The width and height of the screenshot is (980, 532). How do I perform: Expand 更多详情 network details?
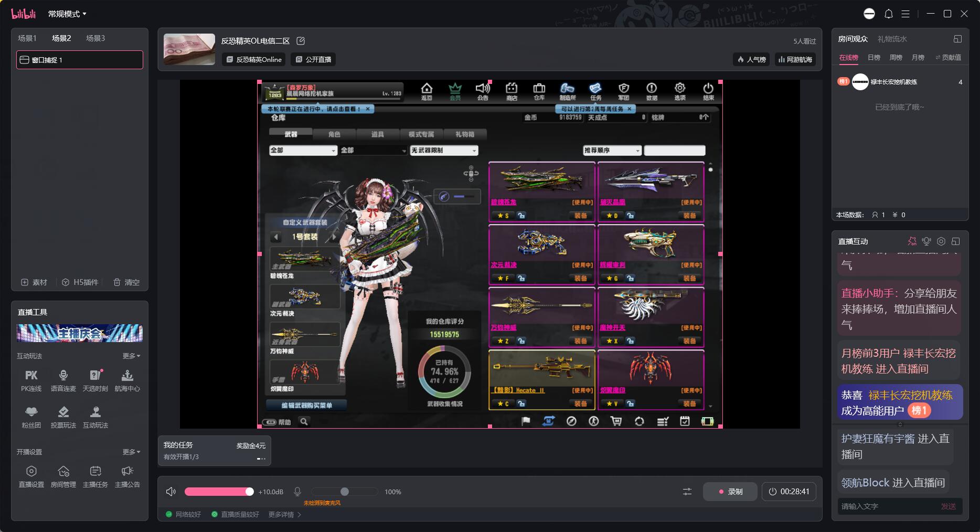(285, 515)
